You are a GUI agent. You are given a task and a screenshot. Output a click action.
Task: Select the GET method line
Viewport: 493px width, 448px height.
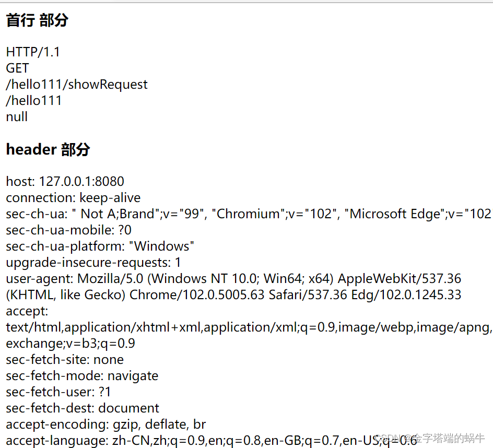coord(18,68)
